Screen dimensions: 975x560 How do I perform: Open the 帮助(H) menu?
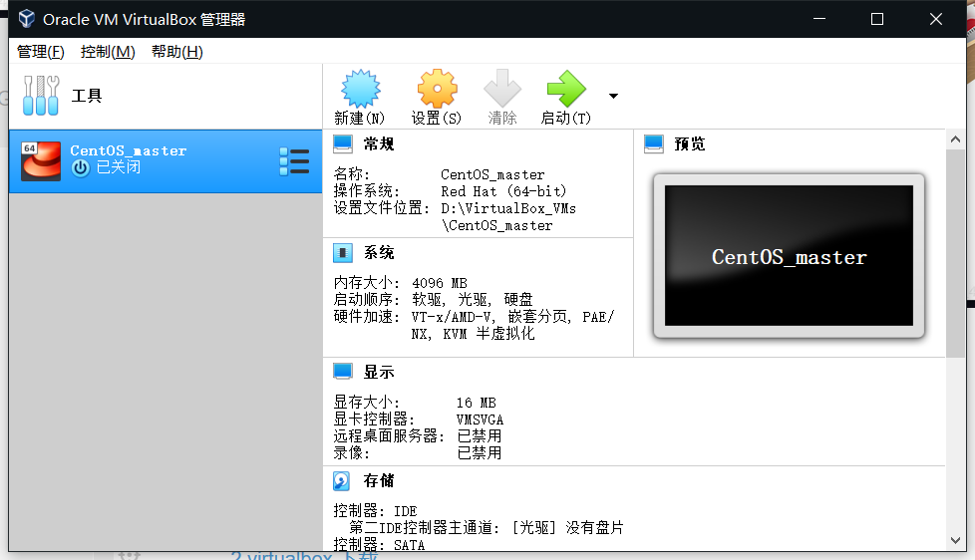pyautogui.click(x=177, y=52)
